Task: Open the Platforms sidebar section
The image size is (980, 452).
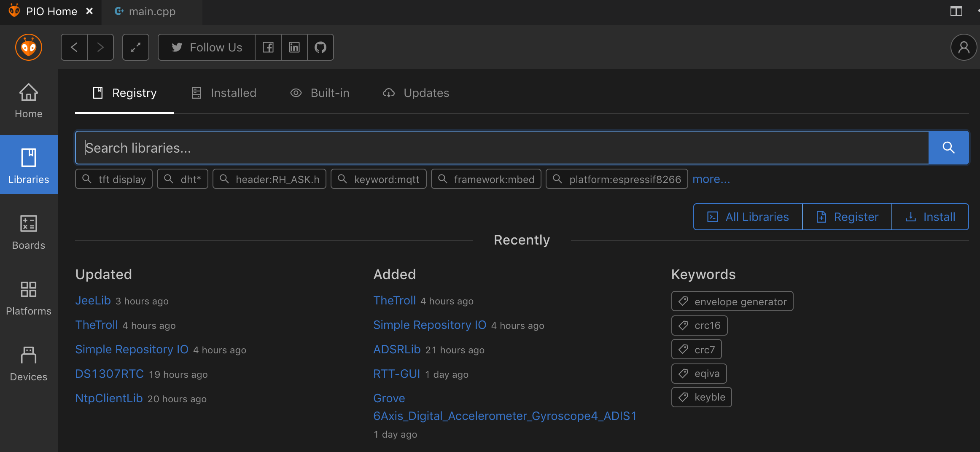Action: [x=29, y=297]
